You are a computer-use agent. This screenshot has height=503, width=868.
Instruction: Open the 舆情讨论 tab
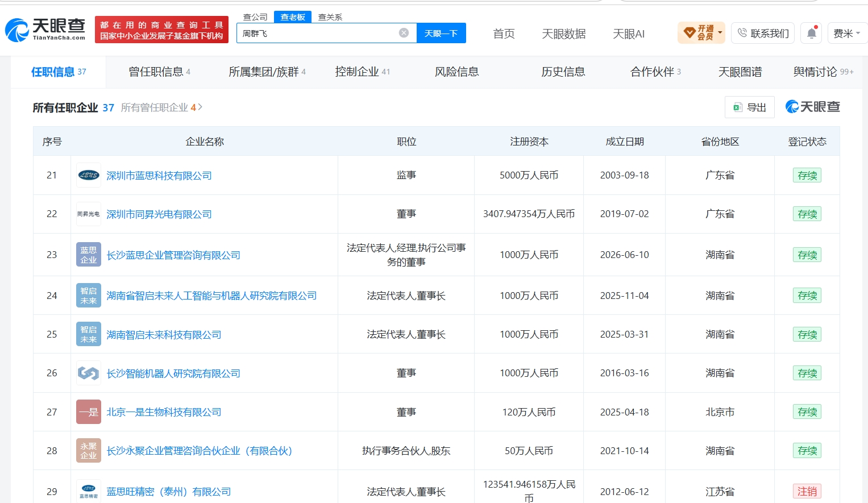coord(824,72)
